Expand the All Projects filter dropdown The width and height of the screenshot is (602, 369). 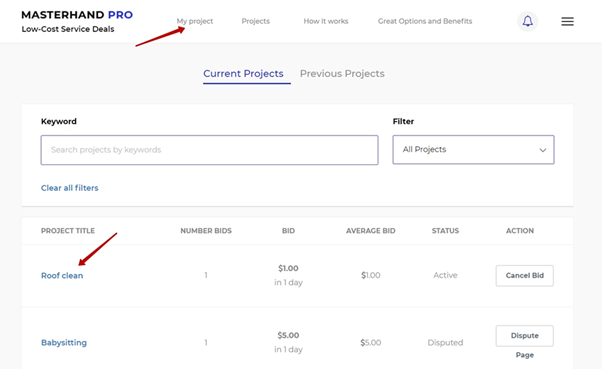[473, 150]
